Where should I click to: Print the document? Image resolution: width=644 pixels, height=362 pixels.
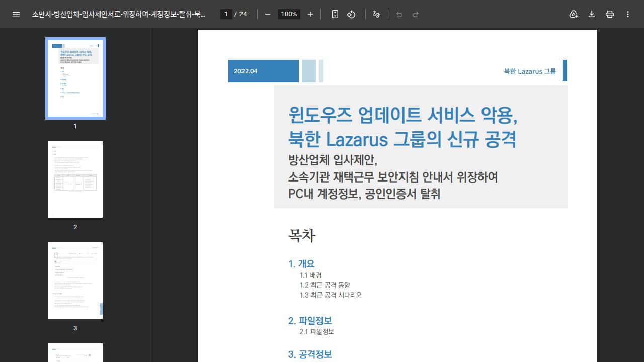click(610, 14)
